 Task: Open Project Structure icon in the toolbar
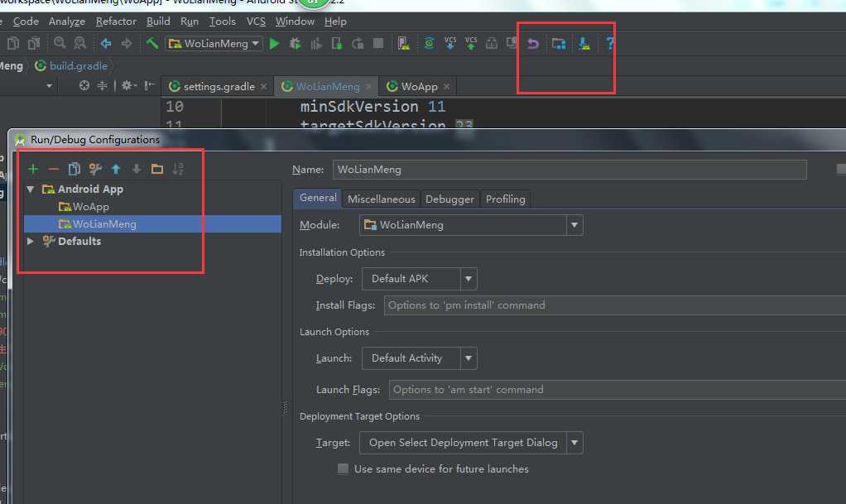(x=559, y=44)
